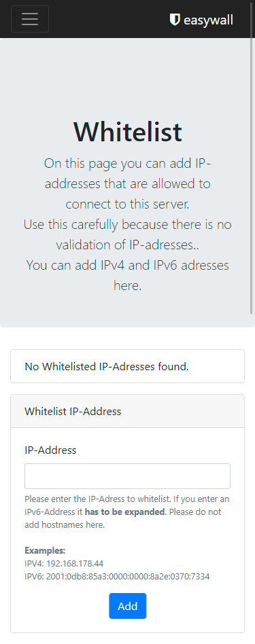Click the IPV6 example address line
The height and width of the screenshot is (644, 255).
(x=117, y=576)
